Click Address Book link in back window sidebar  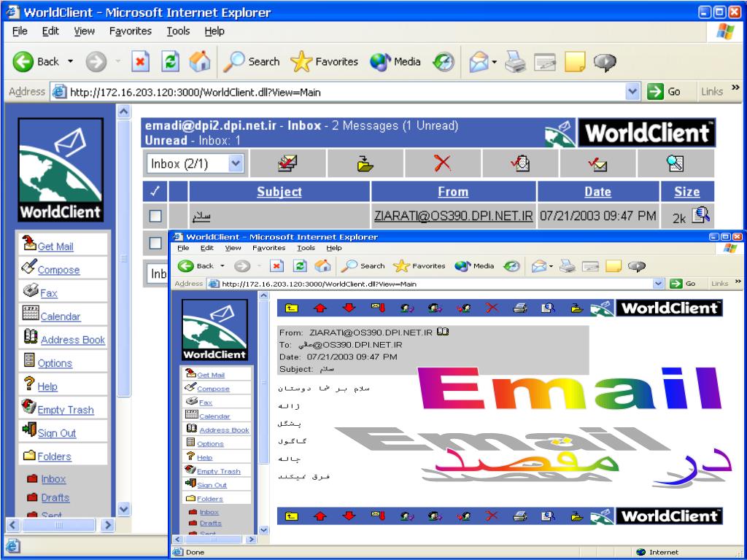[73, 340]
